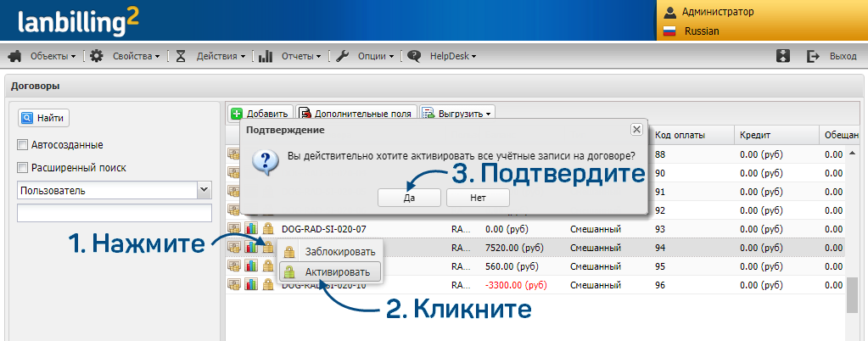Click coins icon in row with 560.00 balance

tap(234, 266)
